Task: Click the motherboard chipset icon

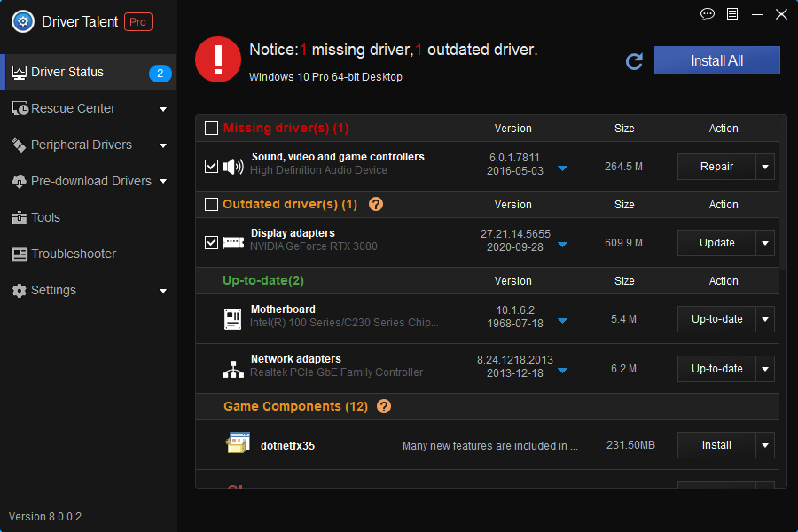Action: (233, 321)
